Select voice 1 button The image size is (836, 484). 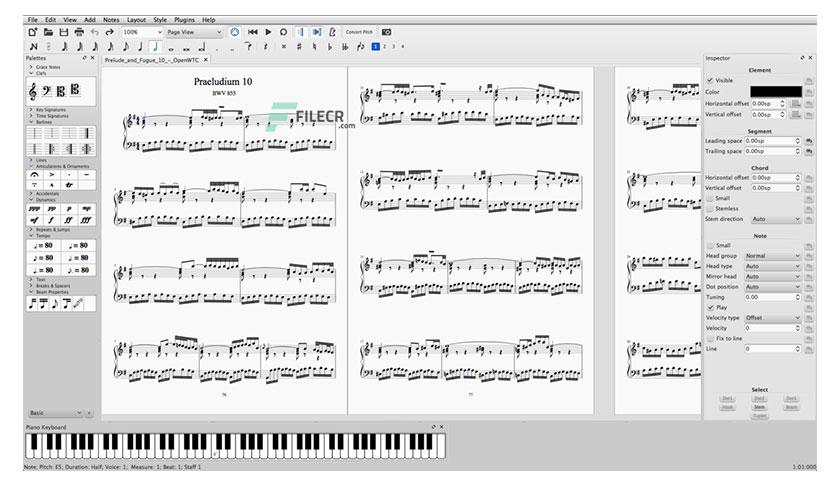375,47
